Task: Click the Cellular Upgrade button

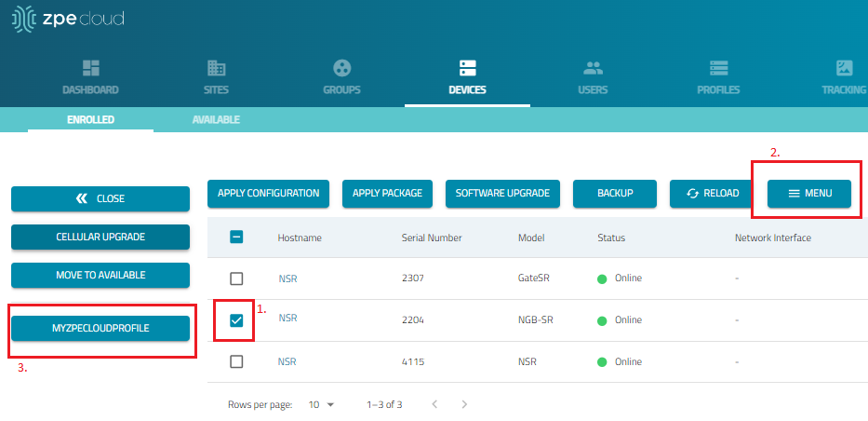Action: (x=100, y=237)
